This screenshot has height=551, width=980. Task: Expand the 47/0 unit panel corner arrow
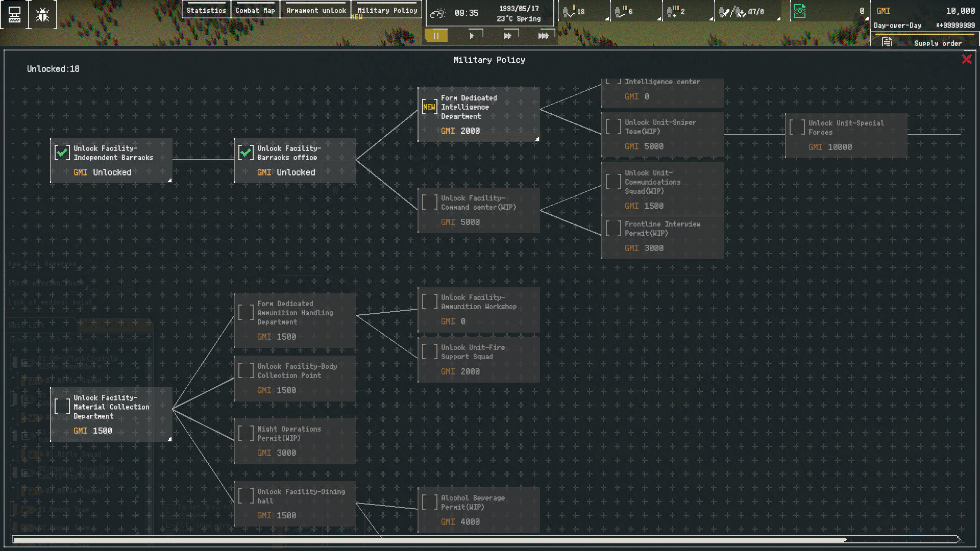pos(778,19)
